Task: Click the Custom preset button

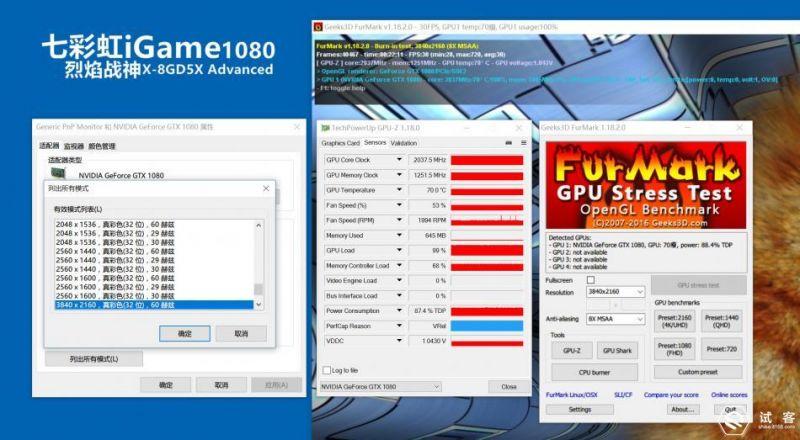Action: click(697, 372)
